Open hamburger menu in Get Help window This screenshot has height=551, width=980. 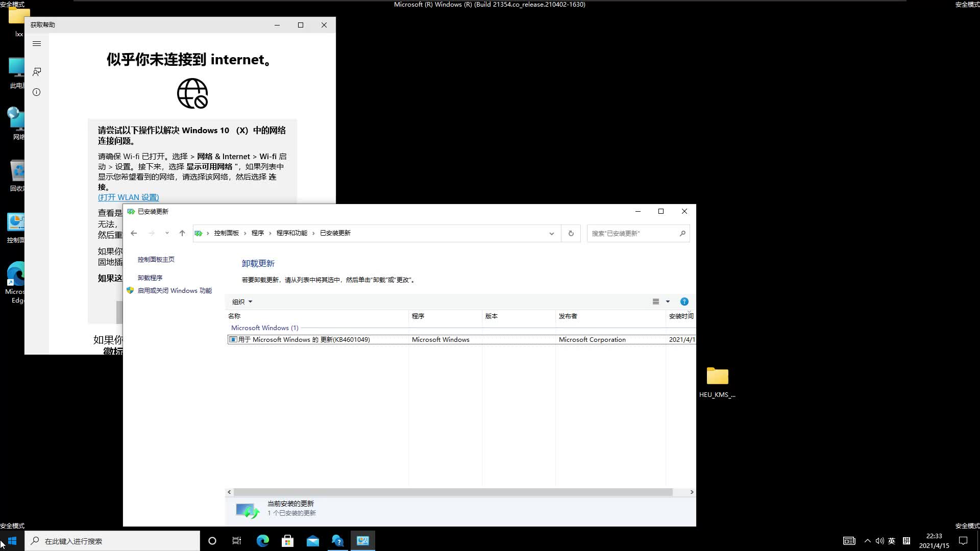click(37, 44)
